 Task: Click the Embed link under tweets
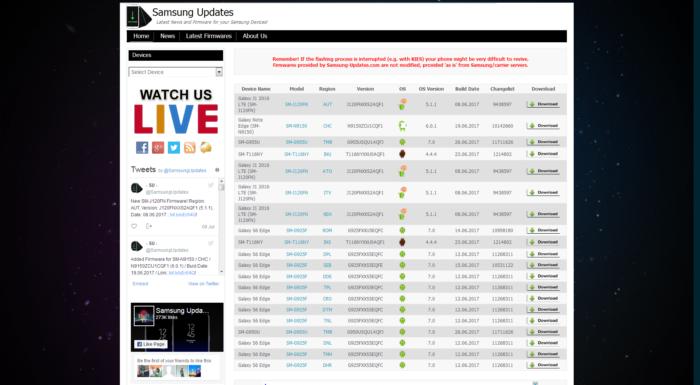point(140,284)
